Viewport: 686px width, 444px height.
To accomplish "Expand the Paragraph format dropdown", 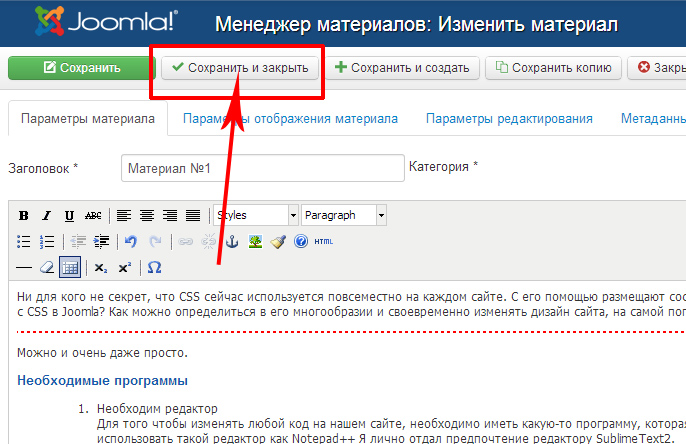I will (343, 215).
